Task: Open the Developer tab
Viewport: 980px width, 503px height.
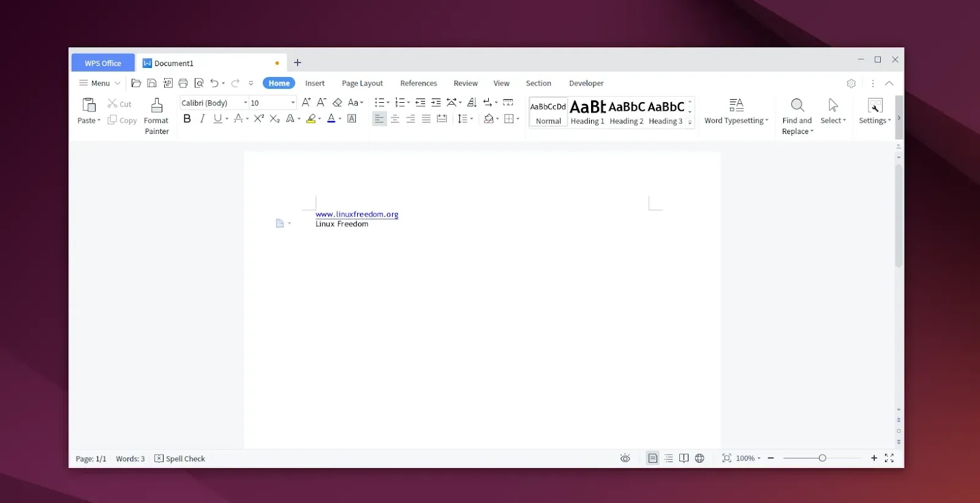Action: [586, 83]
